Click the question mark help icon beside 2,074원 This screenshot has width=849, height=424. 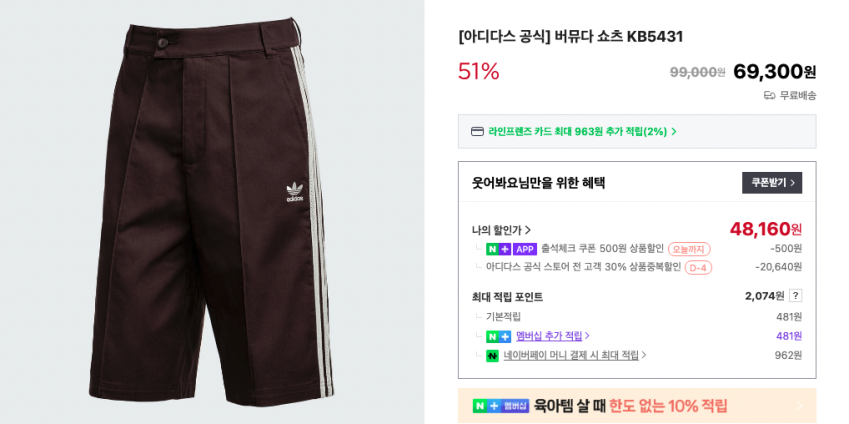click(x=795, y=296)
